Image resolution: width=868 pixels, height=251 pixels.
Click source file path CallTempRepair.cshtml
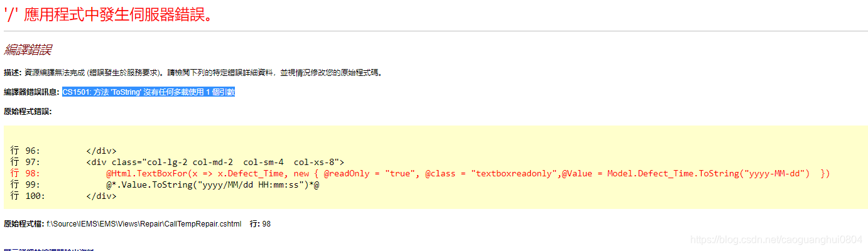click(144, 223)
